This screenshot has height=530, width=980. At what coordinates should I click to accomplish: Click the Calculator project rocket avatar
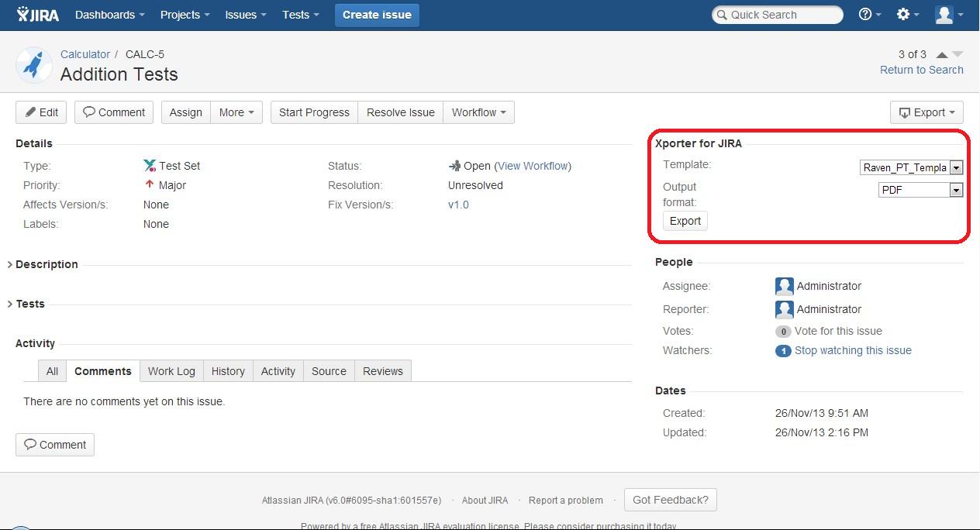(x=34, y=65)
